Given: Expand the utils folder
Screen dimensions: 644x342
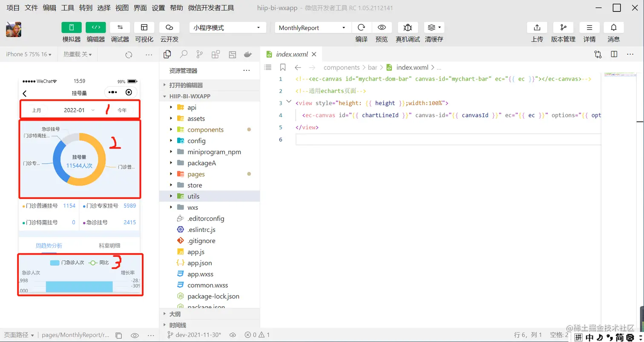Looking at the screenshot, I should coord(210,196).
